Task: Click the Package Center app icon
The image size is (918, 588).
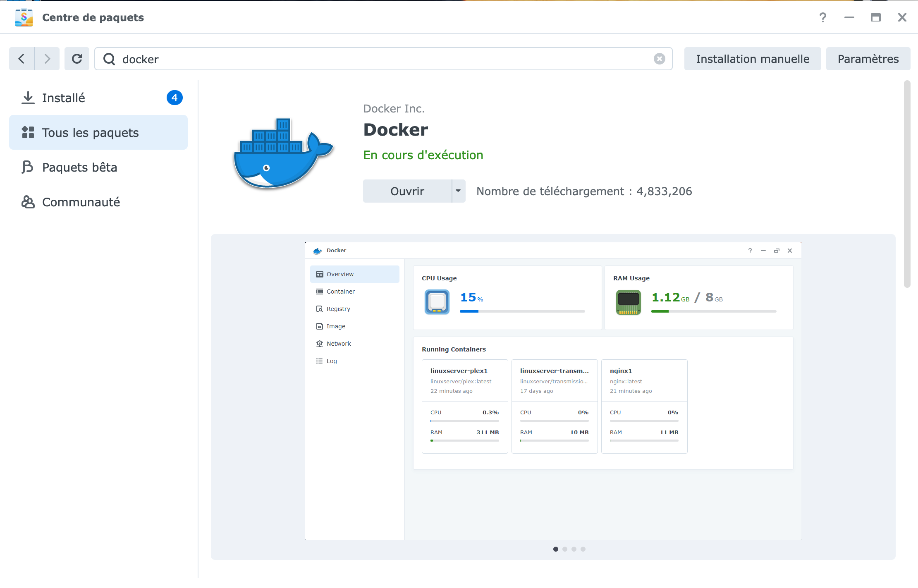Action: click(x=24, y=17)
